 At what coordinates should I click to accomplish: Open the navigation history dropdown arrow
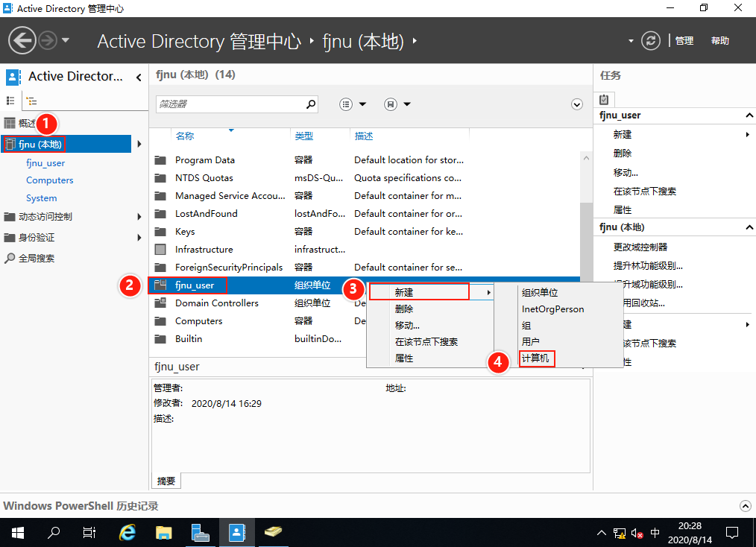[x=66, y=40]
